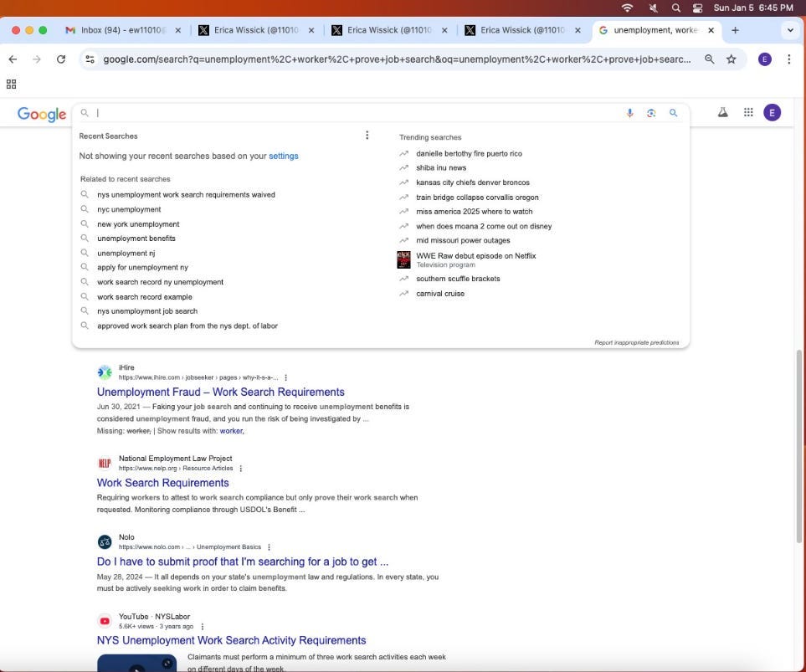Open more options for YouTube NYSLabor result
The width and height of the screenshot is (806, 672).
202,626
